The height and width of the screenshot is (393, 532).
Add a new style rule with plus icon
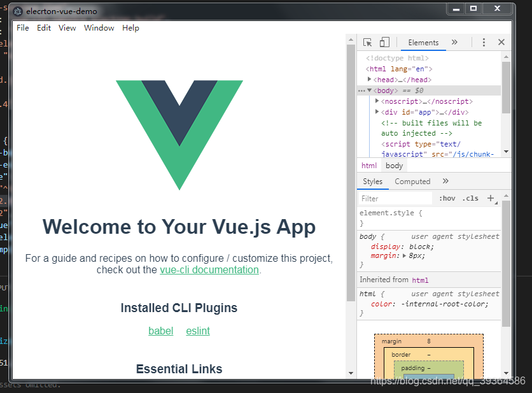point(491,198)
